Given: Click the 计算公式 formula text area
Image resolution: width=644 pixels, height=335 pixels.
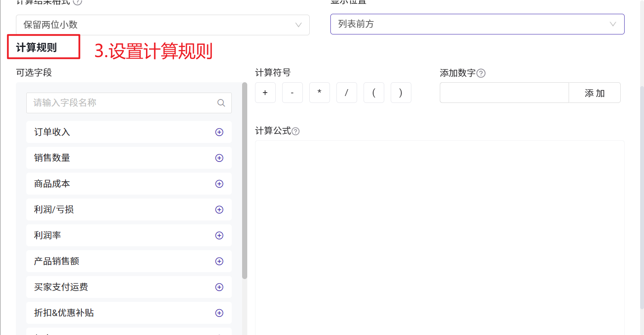Looking at the screenshot, I should coord(439,237).
